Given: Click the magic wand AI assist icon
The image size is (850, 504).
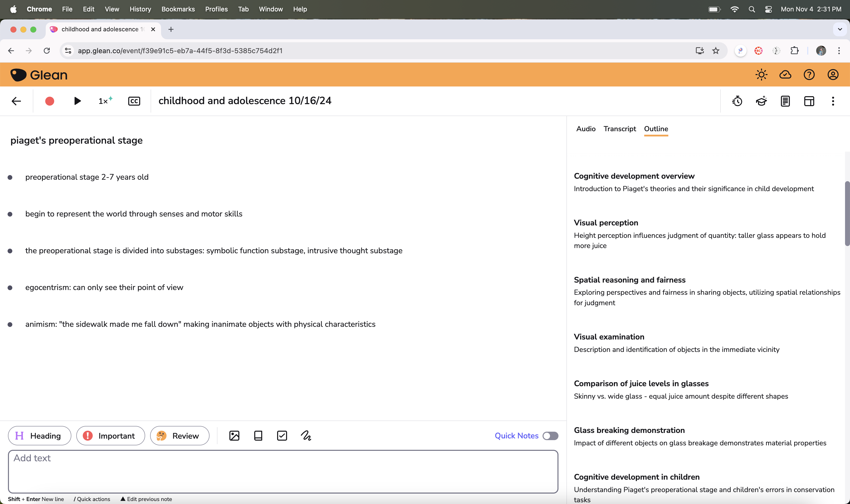Looking at the screenshot, I should coord(761,101).
